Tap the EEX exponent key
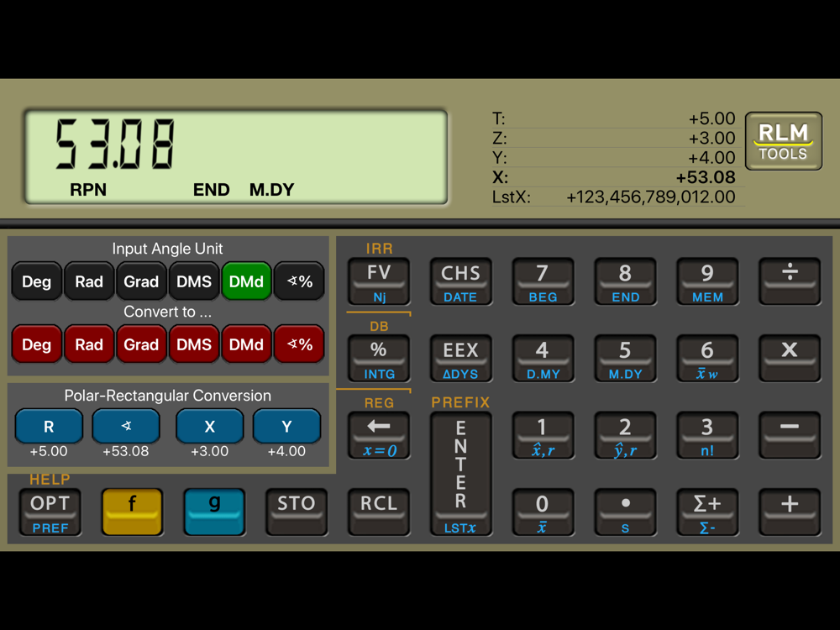The image size is (840, 630). point(460,359)
